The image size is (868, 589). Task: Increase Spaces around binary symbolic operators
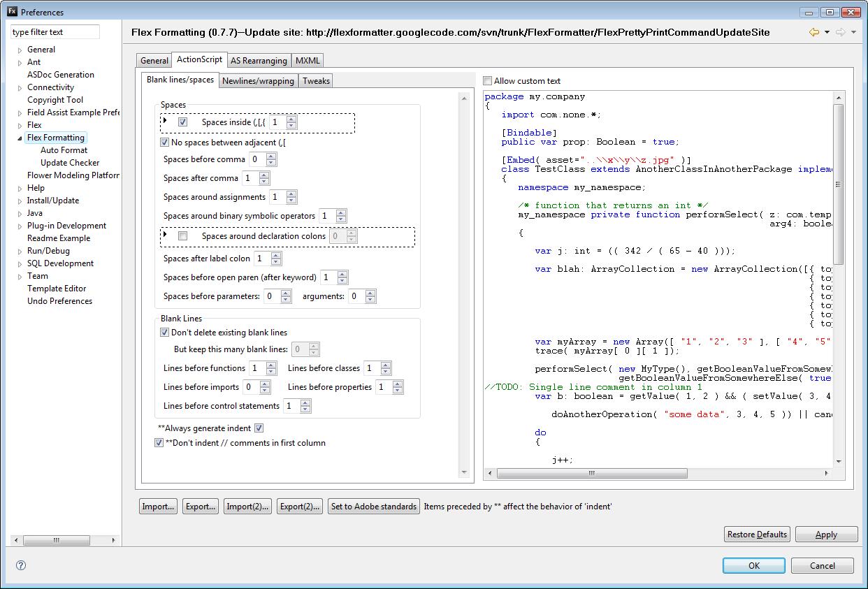341,212
